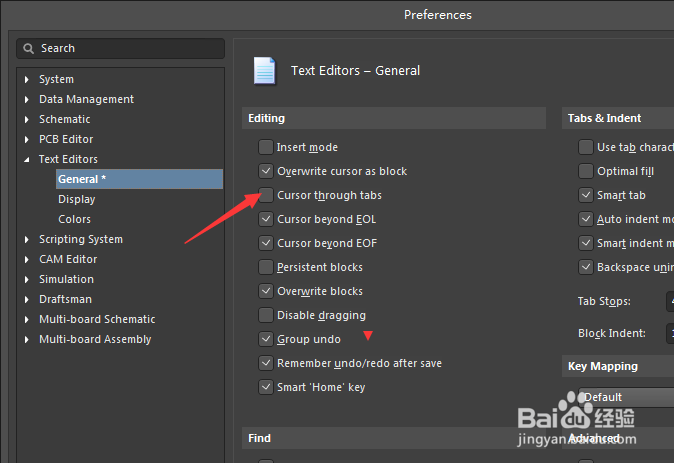The height and width of the screenshot is (463, 674).
Task: Toggle the Smart tab checkbox
Action: click(586, 195)
